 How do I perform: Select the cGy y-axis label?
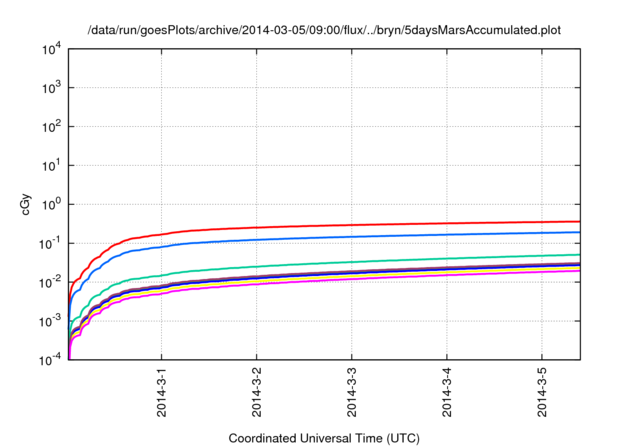[x=25, y=205]
